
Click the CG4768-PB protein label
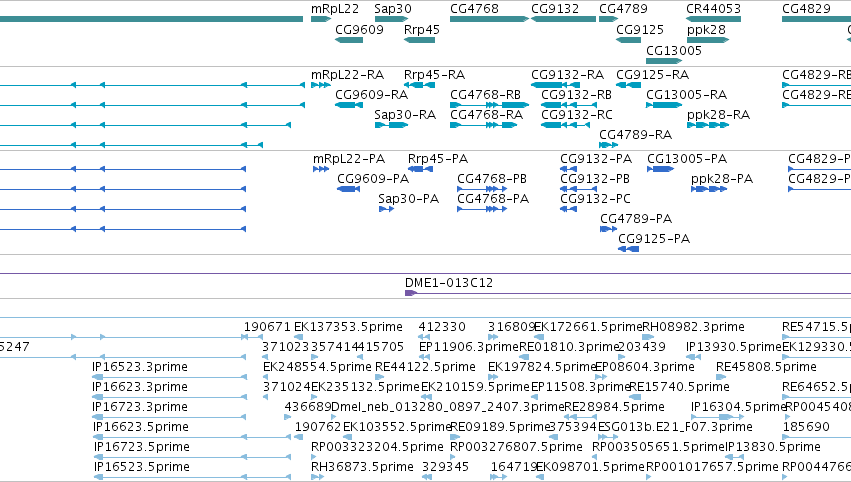(492, 179)
